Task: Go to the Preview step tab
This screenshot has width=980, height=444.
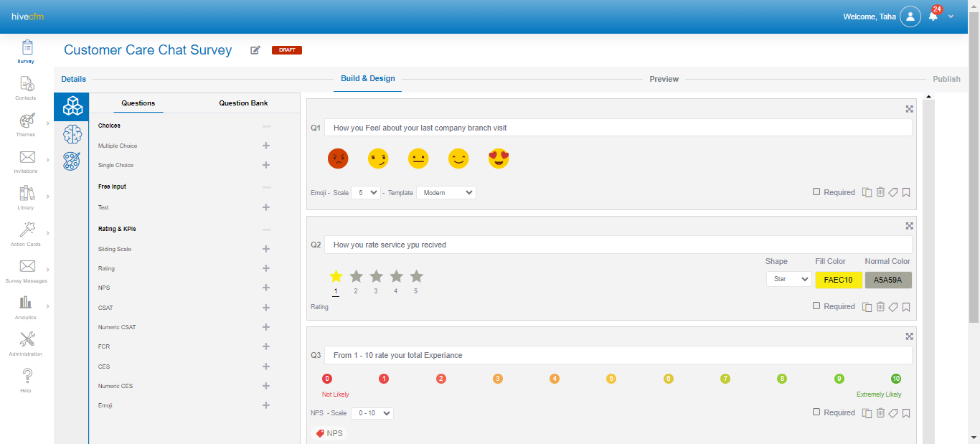Action: coord(664,79)
